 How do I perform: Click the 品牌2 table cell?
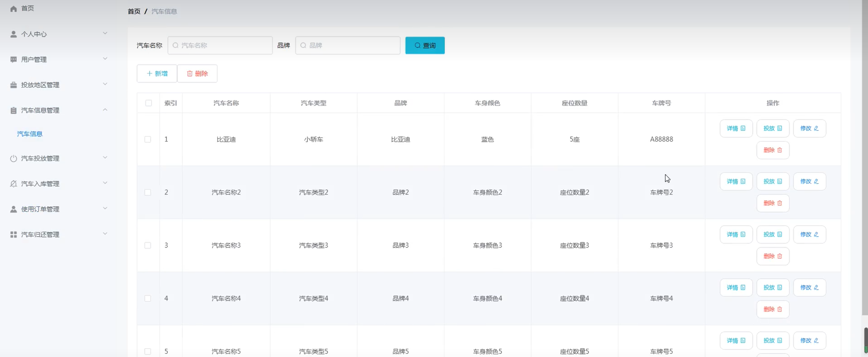coord(401,192)
